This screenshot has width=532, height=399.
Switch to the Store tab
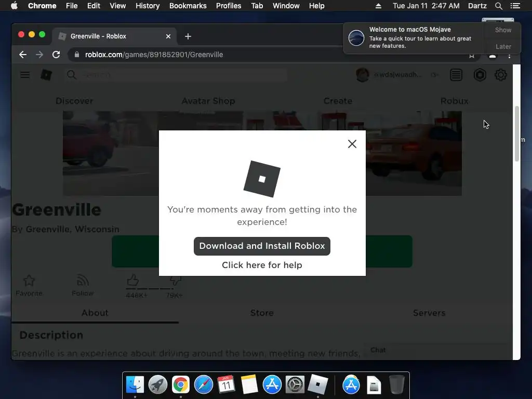pos(262,313)
